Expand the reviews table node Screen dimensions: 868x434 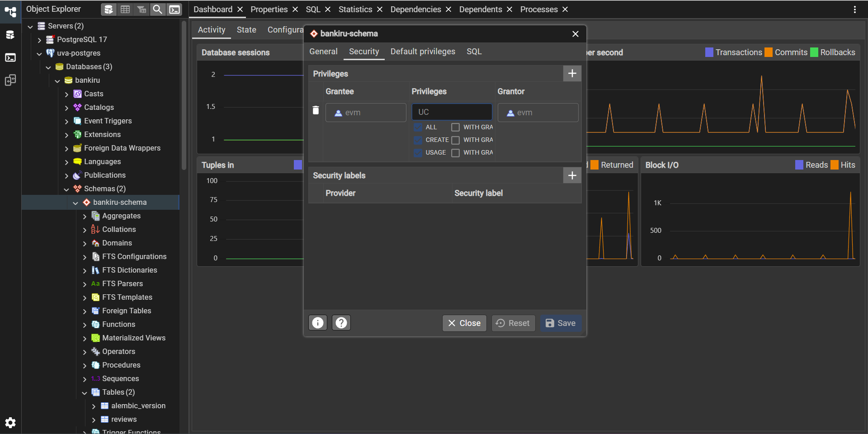(94, 420)
